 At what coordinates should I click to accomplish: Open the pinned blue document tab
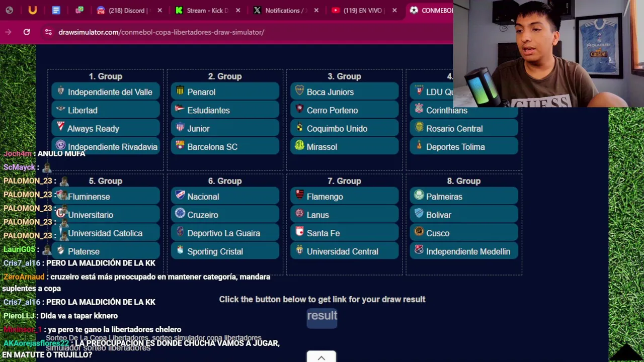[x=56, y=11]
